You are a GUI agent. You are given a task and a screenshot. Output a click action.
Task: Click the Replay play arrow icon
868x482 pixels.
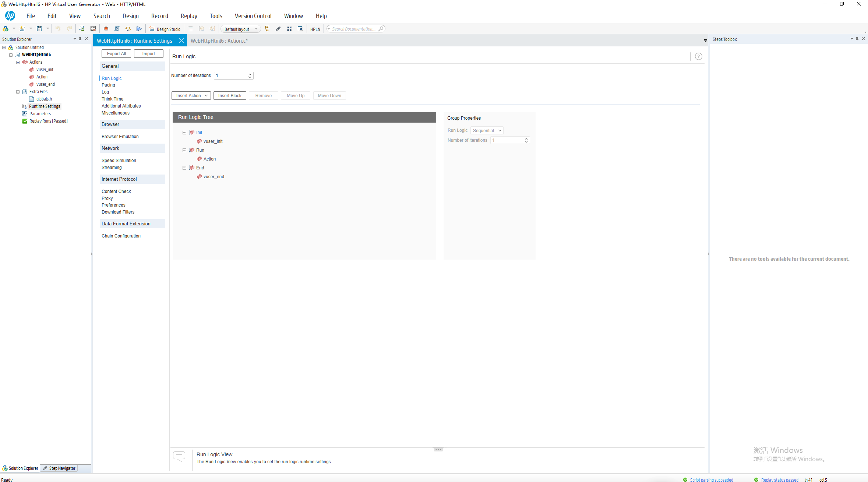[139, 29]
